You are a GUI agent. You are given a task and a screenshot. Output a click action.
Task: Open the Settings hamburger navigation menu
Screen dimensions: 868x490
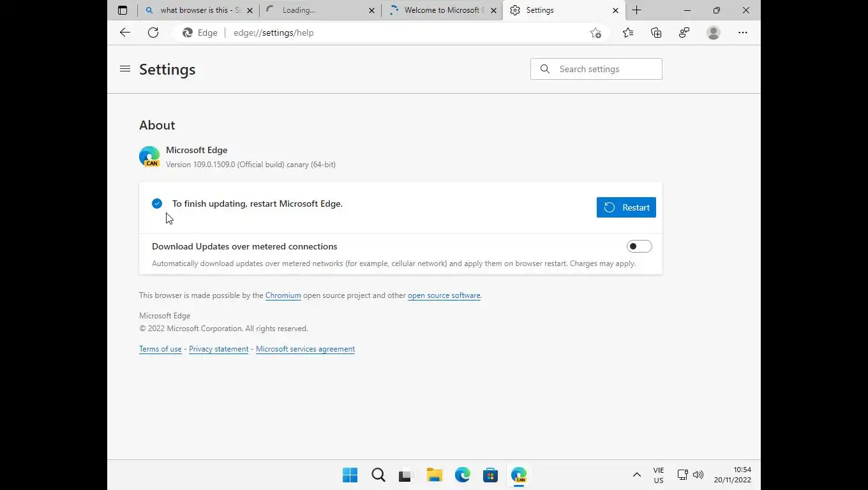[x=125, y=69]
